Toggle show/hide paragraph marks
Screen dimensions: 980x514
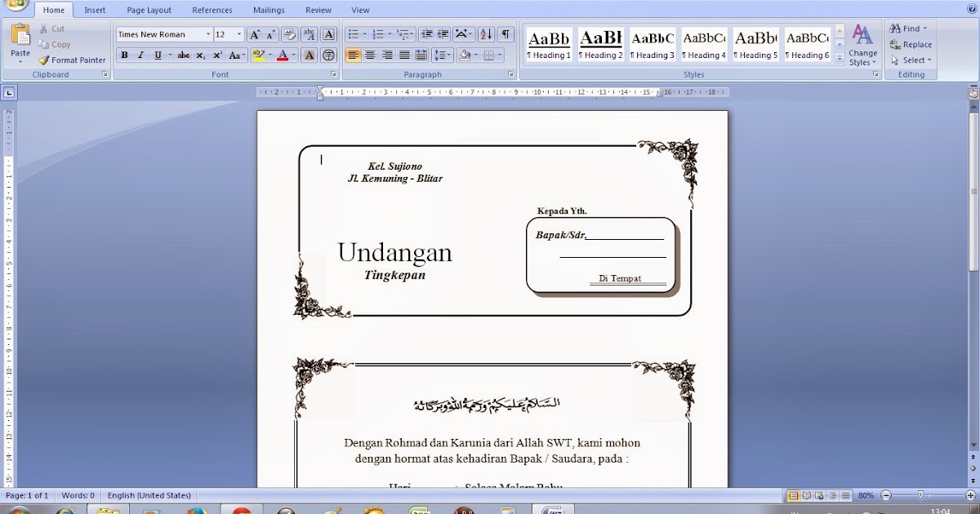point(506,34)
